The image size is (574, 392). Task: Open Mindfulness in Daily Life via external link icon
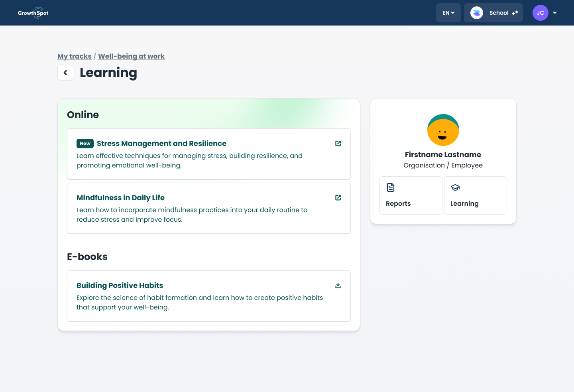pyautogui.click(x=338, y=197)
